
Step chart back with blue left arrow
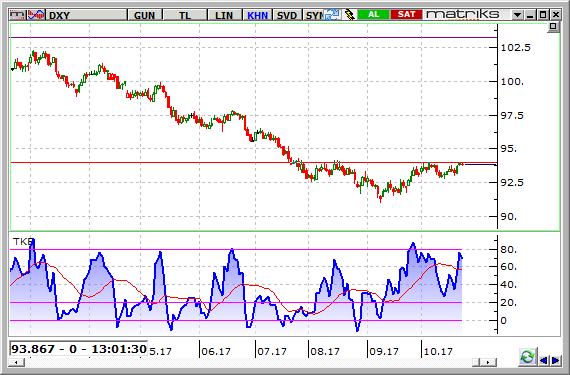(x=544, y=360)
